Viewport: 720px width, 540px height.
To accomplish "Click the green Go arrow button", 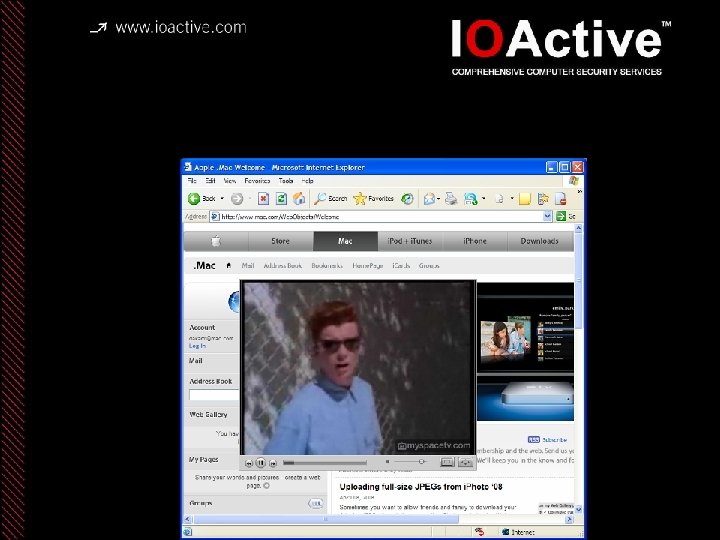I will coord(561,216).
